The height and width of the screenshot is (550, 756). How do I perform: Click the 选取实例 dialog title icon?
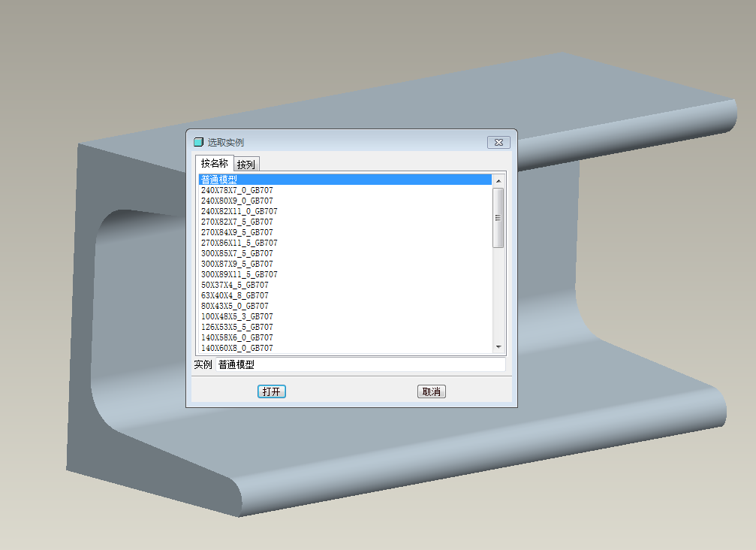pos(198,142)
